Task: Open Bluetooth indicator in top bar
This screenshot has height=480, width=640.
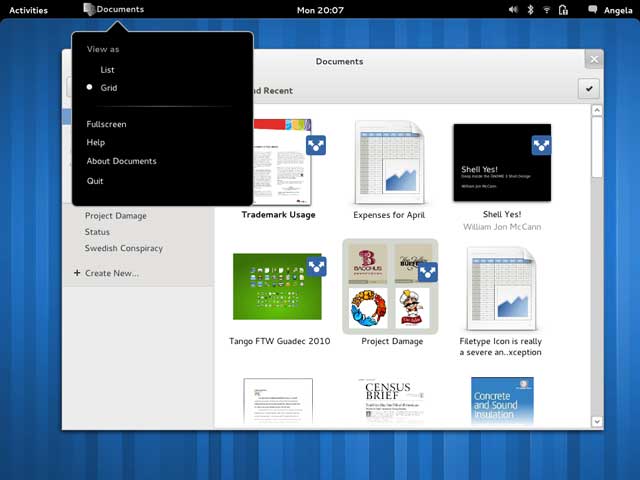Action: point(530,10)
